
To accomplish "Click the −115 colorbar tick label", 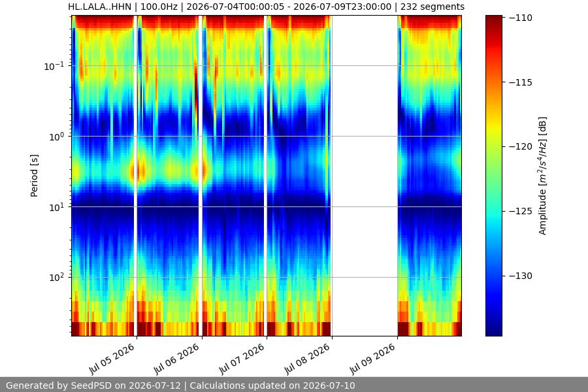I will pos(521,82).
